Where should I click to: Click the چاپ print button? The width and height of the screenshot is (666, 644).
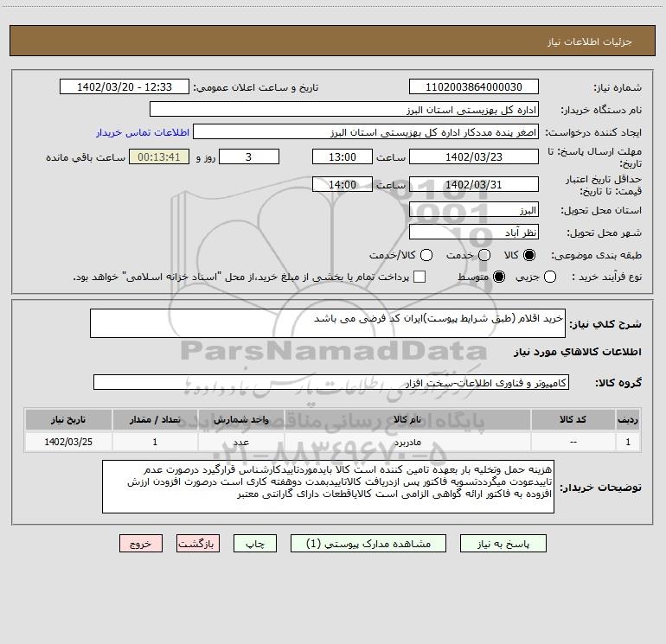coord(255,544)
